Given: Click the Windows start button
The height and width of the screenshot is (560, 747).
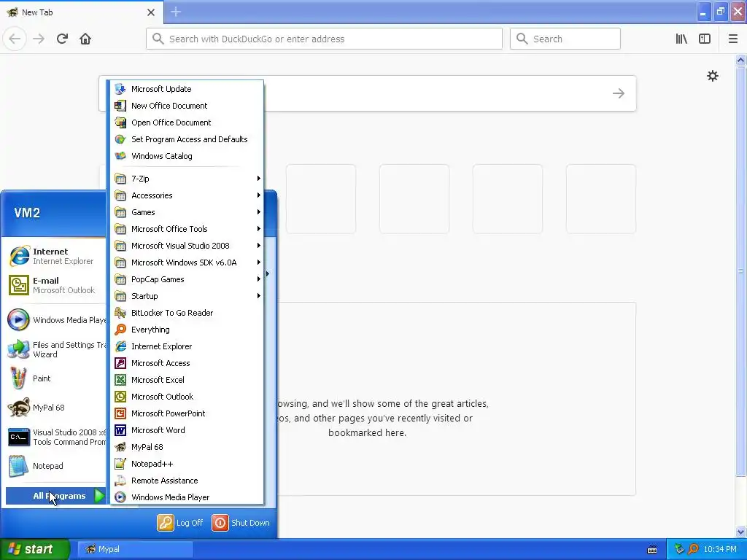Looking at the screenshot, I should point(34,549).
